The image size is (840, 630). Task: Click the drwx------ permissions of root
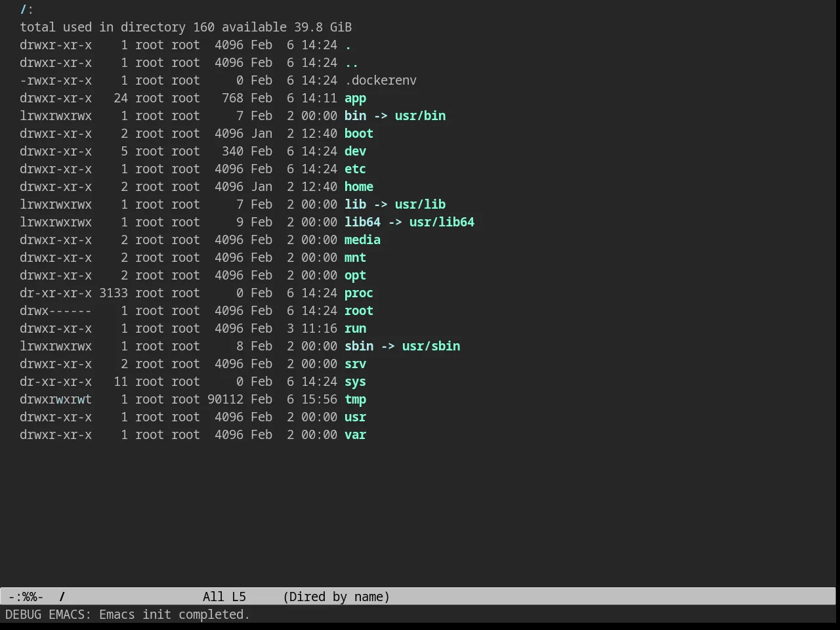[56, 311]
